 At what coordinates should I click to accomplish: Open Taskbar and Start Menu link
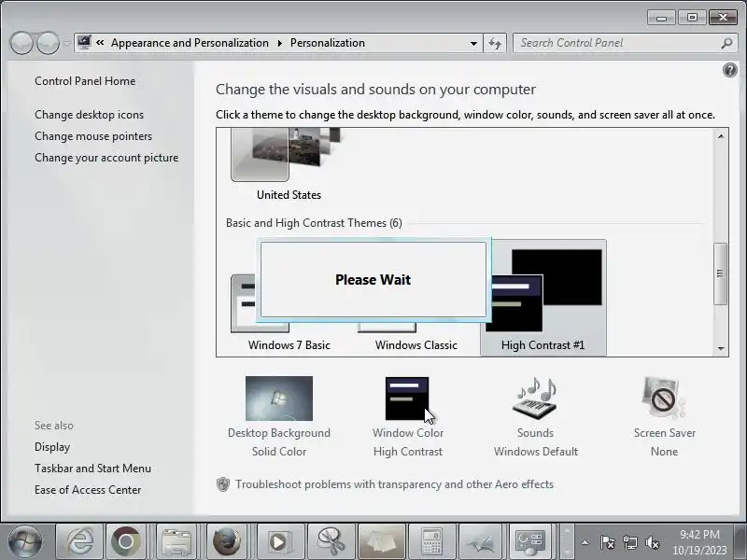point(92,469)
